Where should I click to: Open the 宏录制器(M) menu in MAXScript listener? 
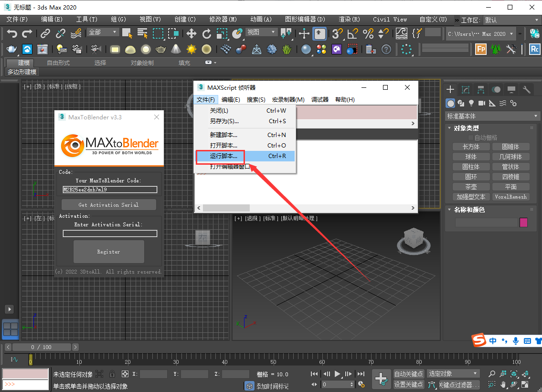pos(288,100)
